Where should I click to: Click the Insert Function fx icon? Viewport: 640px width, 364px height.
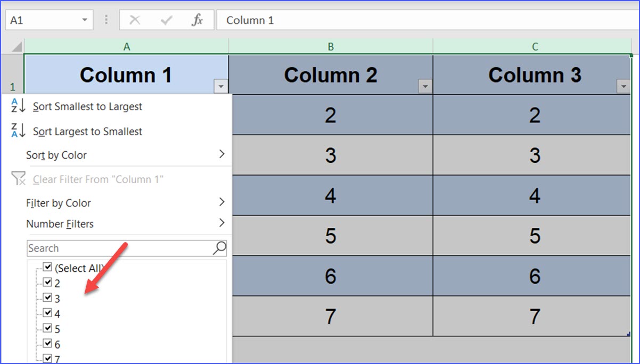click(x=197, y=20)
